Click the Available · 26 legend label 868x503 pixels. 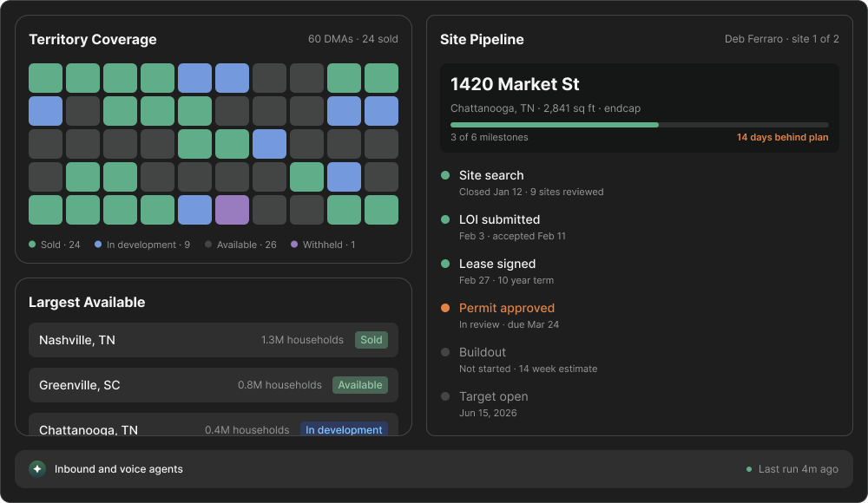pyautogui.click(x=247, y=245)
